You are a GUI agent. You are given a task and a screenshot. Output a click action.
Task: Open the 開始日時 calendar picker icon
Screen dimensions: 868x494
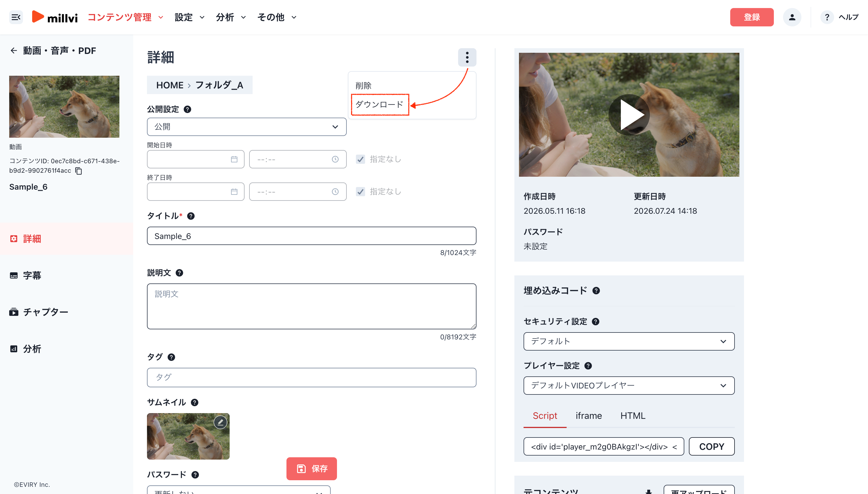click(234, 159)
